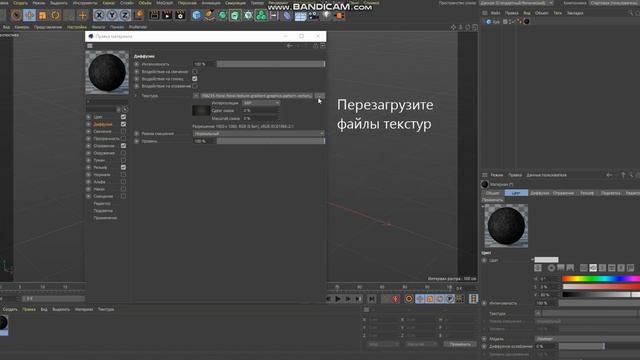Open the Render Settings gear clapperboard icon

(x=180, y=16)
